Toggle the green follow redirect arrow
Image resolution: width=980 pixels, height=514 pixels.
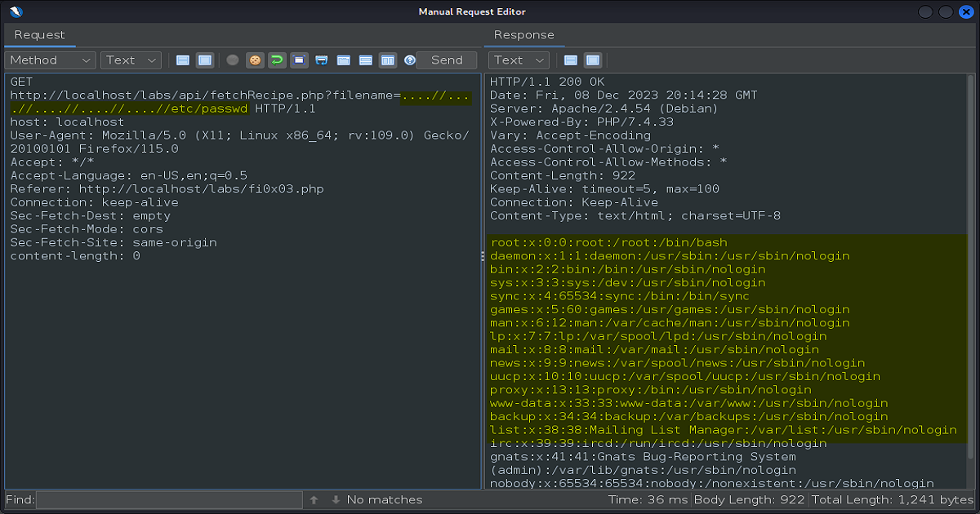(278, 60)
